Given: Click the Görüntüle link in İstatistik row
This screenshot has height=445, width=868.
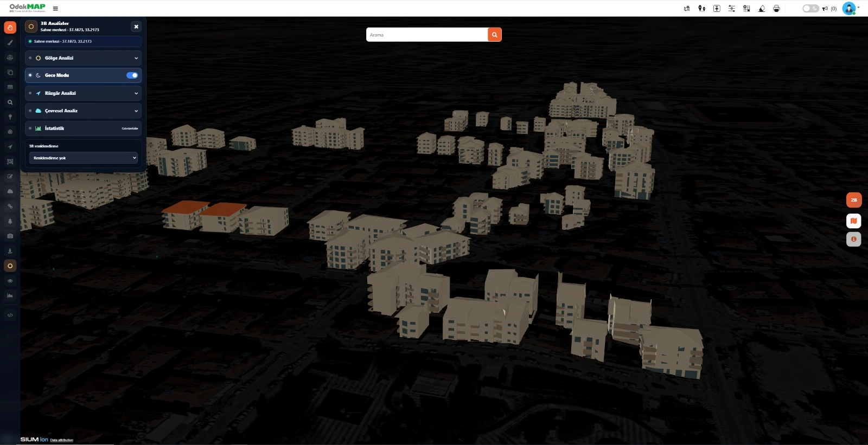Looking at the screenshot, I should [130, 128].
